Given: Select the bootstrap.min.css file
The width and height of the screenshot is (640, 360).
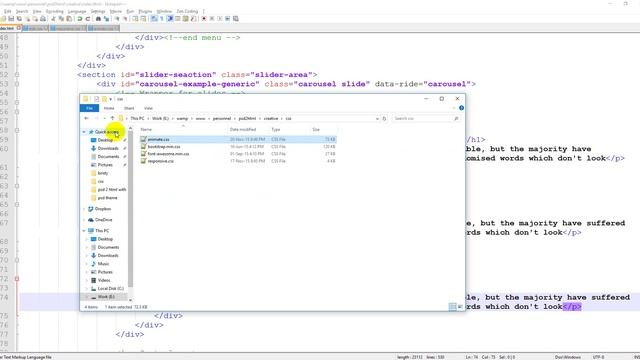Looking at the screenshot, I should point(238,147).
